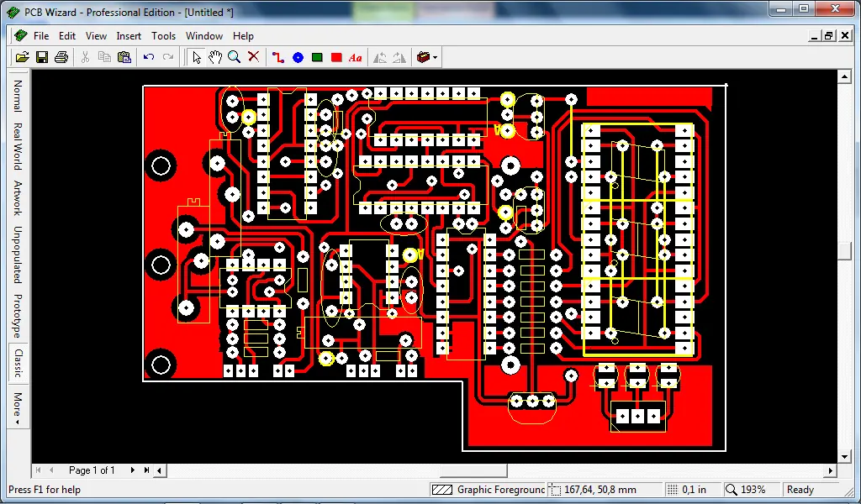The width and height of the screenshot is (861, 504).
Task: Click the horizontal scrollbar right arrow
Action: tap(830, 470)
